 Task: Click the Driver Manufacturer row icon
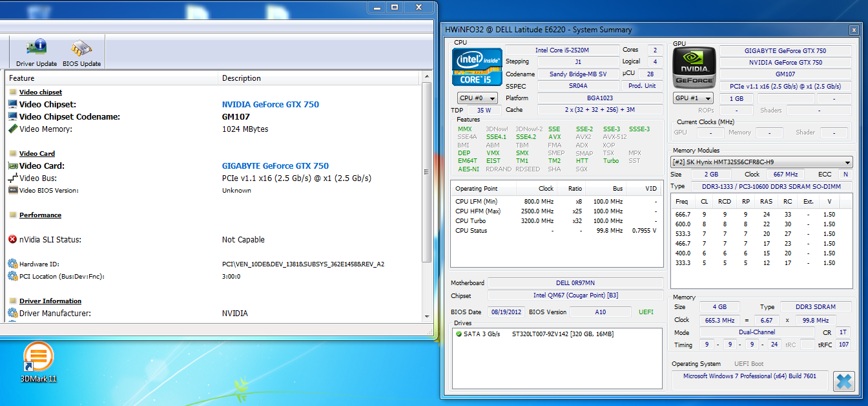pos(12,313)
